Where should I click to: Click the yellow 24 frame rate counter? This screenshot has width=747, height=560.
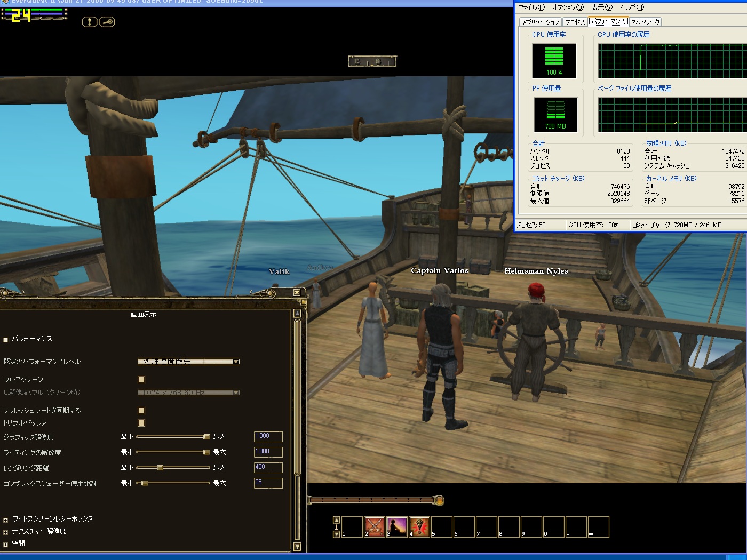[21, 15]
